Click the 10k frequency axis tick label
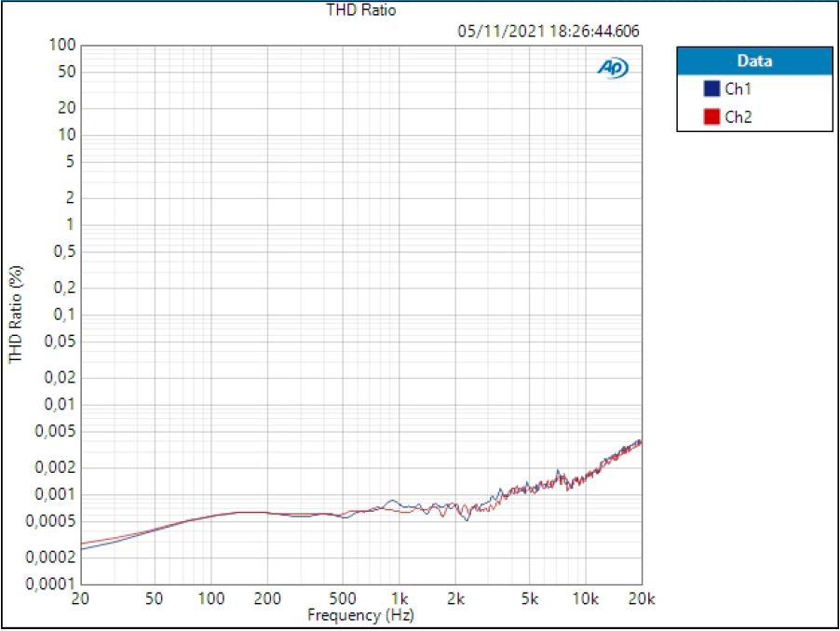The image size is (840, 631). click(x=585, y=598)
